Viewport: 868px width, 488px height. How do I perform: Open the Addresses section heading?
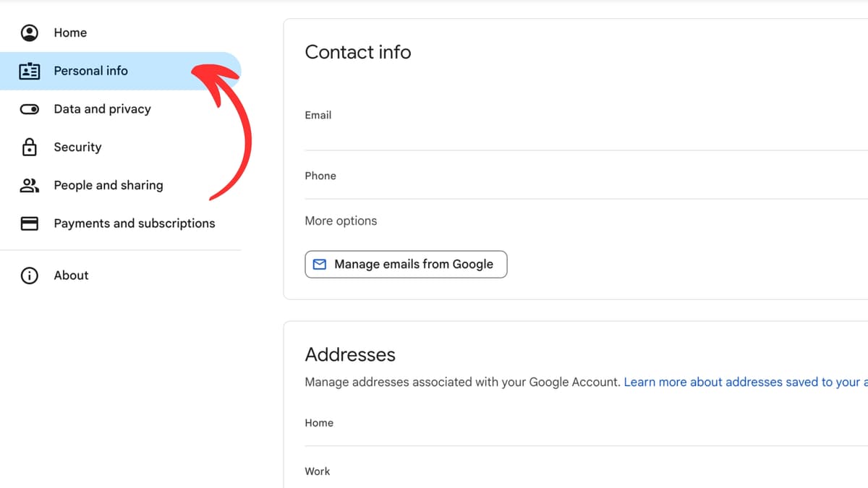click(x=350, y=354)
